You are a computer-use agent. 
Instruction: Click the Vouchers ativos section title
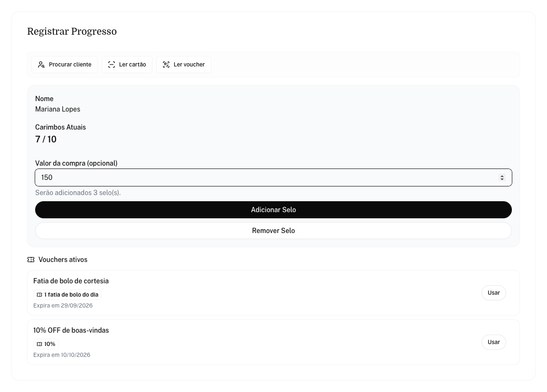coord(63,260)
